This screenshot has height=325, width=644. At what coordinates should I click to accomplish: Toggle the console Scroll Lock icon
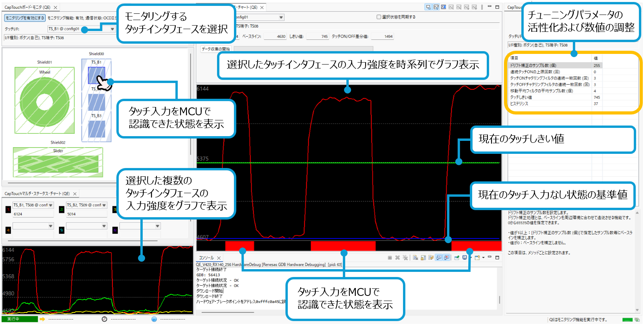[x=423, y=258]
